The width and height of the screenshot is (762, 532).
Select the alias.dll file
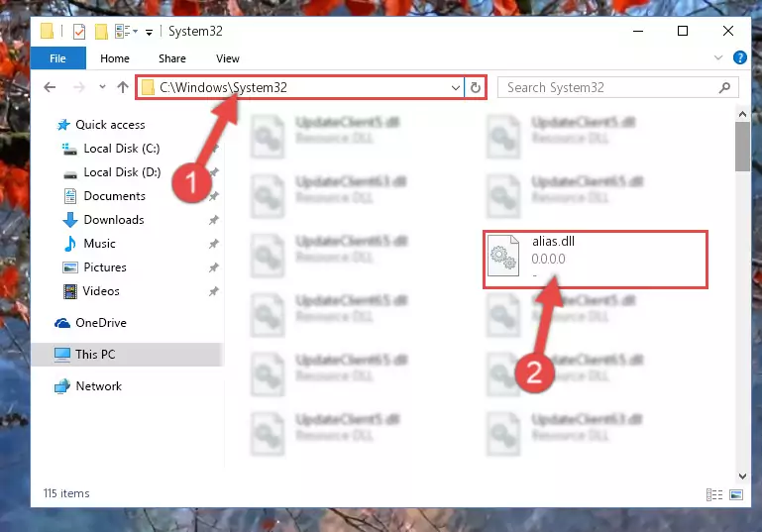click(x=595, y=260)
